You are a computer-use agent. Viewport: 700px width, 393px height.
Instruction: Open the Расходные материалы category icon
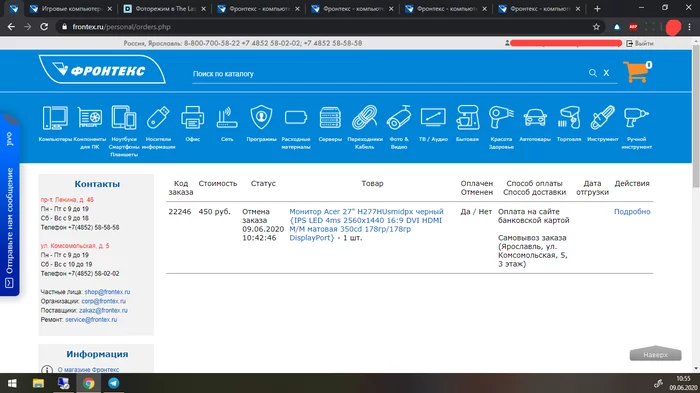point(296,118)
